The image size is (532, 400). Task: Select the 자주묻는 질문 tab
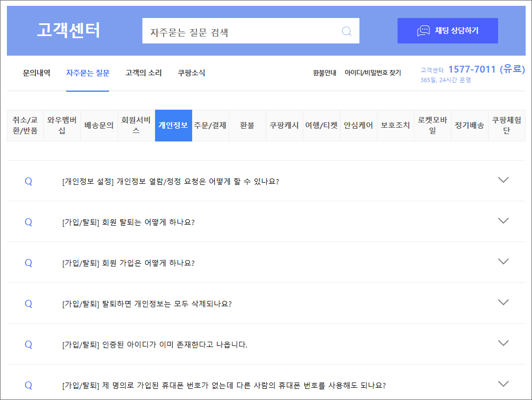[x=87, y=73]
